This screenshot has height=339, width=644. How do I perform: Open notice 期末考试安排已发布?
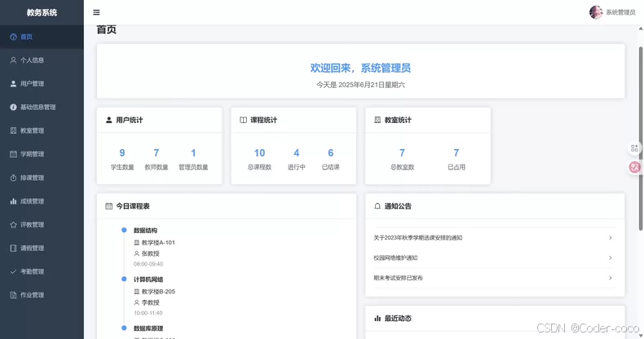(x=398, y=278)
